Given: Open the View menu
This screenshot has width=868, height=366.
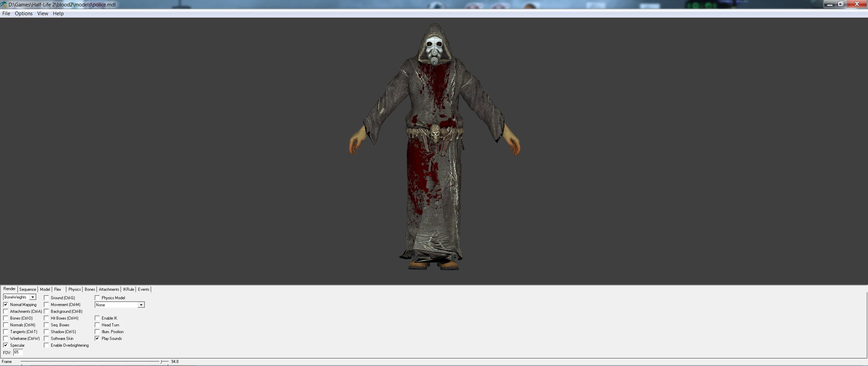Looking at the screenshot, I should click(x=43, y=14).
